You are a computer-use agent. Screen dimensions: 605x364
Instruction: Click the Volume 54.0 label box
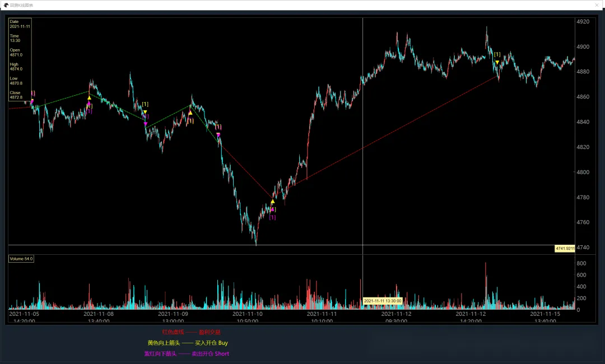coord(21,259)
